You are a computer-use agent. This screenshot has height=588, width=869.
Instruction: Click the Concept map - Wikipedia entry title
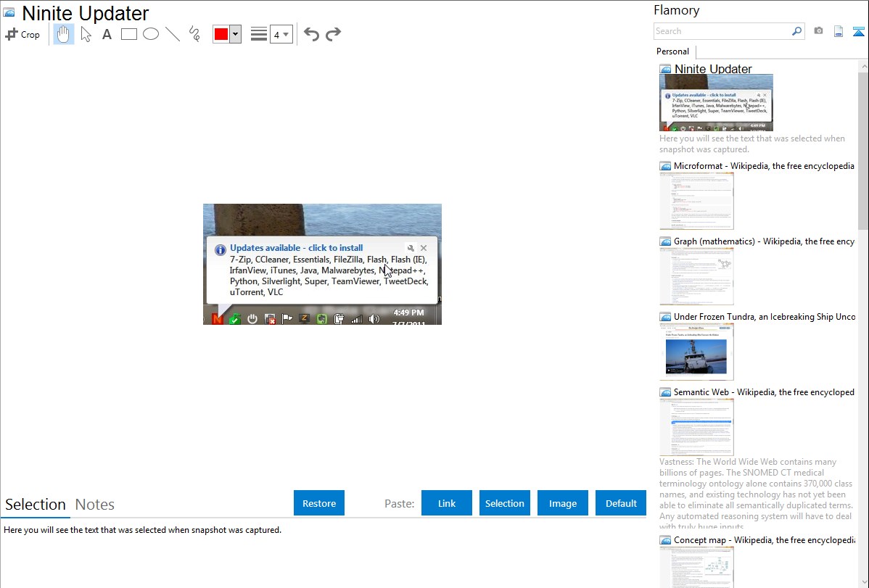point(764,539)
